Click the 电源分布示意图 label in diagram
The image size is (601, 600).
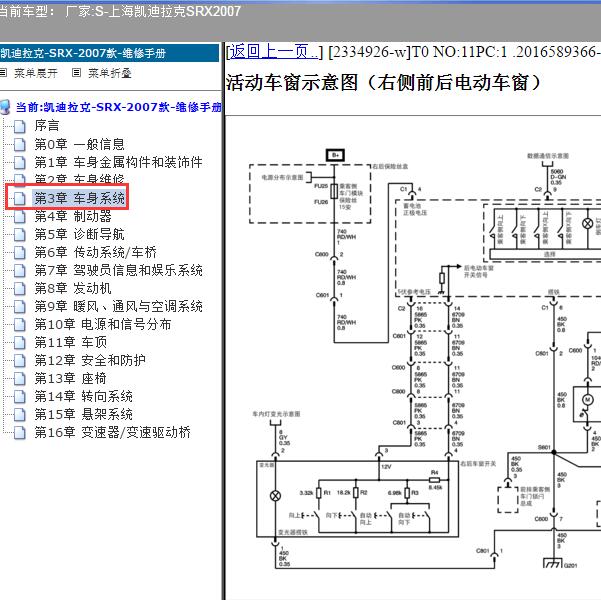coord(282,177)
